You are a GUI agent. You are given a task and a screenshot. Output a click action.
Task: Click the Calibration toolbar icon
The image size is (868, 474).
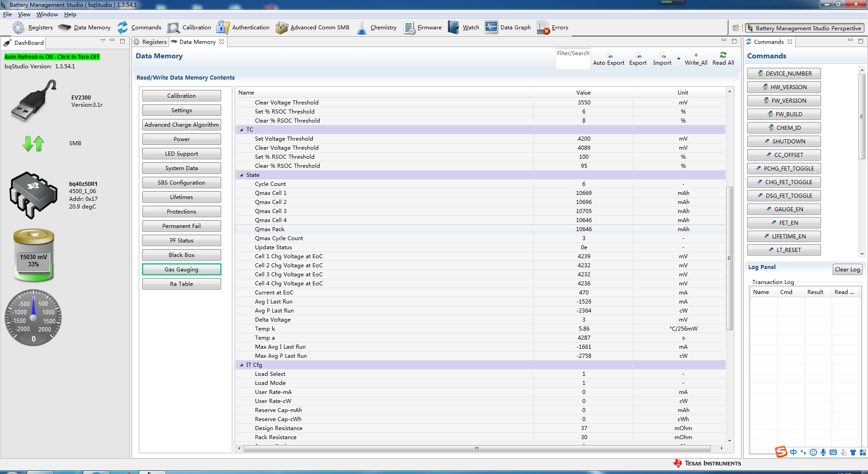coord(173,28)
